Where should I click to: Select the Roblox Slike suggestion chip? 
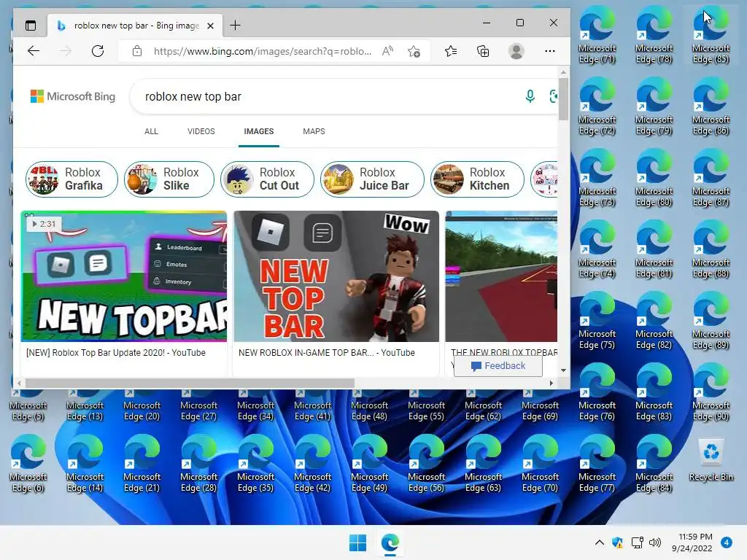[169, 179]
